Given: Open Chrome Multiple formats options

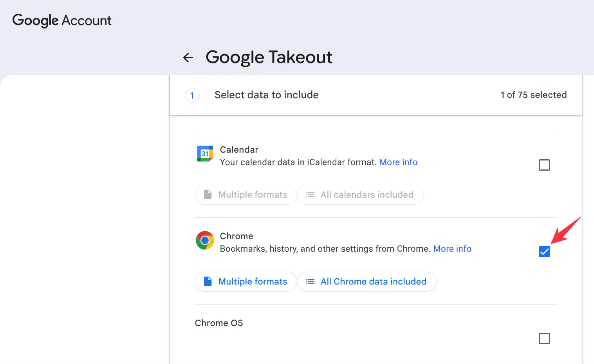Looking at the screenshot, I should coord(246,281).
